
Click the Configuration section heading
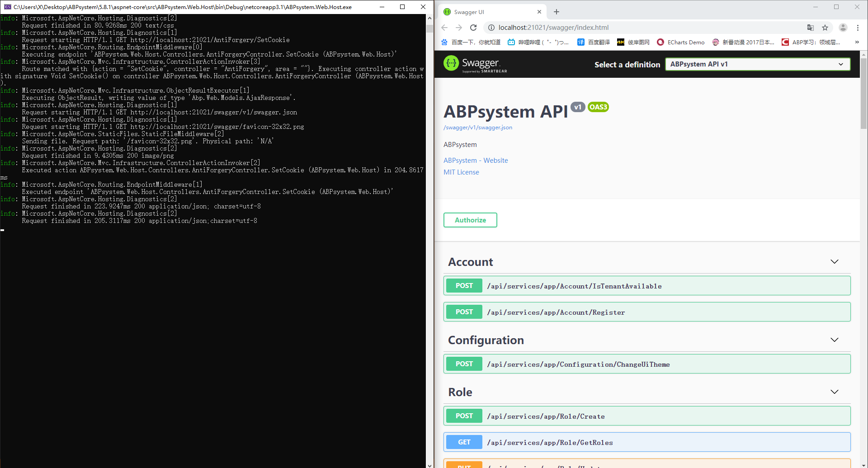pos(486,340)
